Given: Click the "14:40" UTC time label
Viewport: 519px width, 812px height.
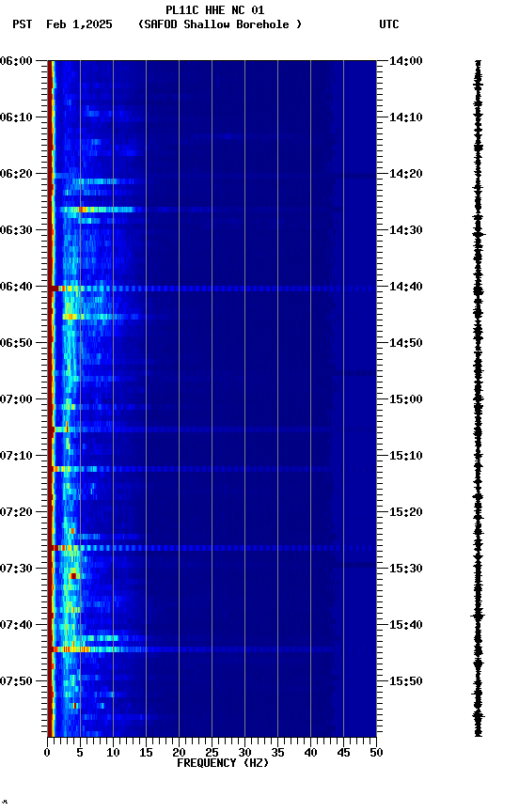Looking at the screenshot, I should (406, 287).
